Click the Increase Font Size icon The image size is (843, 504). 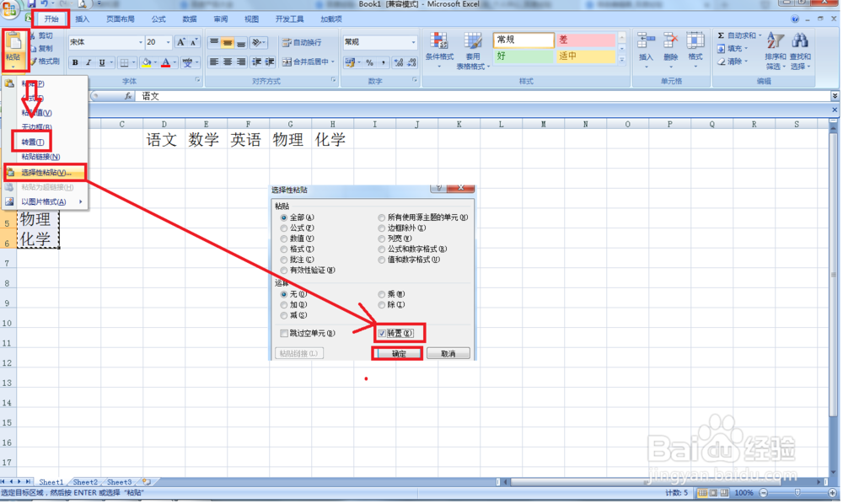tap(181, 42)
